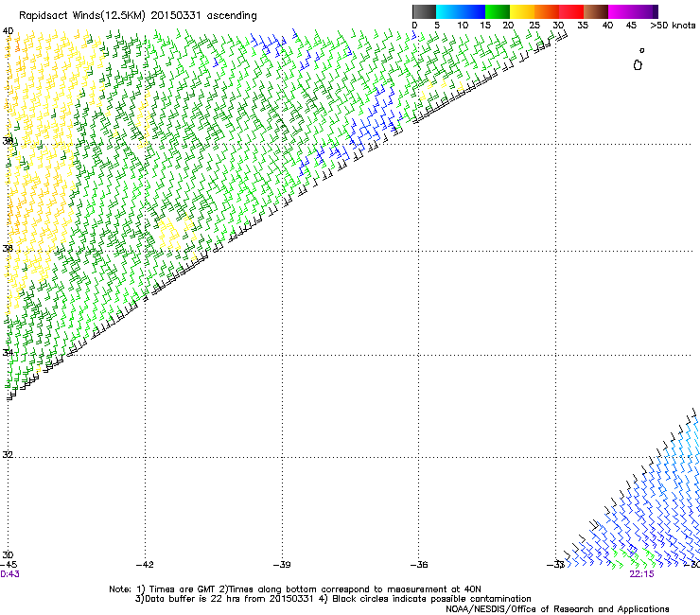Click the light green wind barbs at bottom right swath
The height and width of the screenshot is (615, 700).
[634, 557]
